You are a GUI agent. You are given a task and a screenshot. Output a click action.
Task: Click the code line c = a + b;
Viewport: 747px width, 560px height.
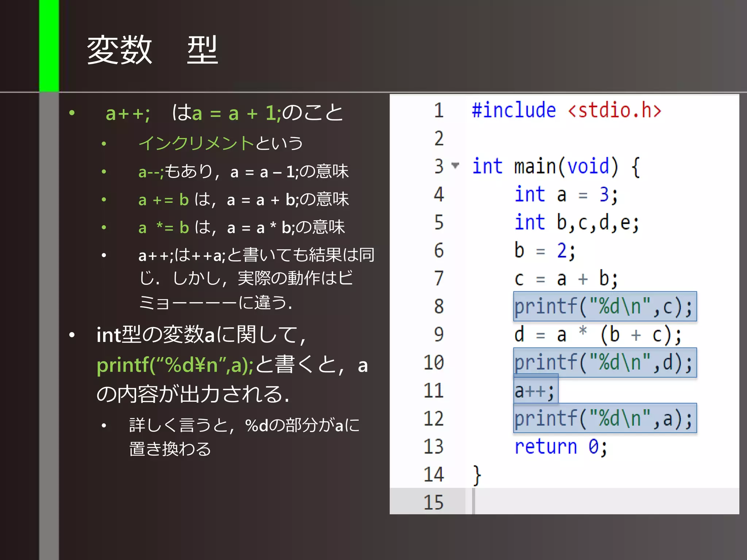(566, 279)
